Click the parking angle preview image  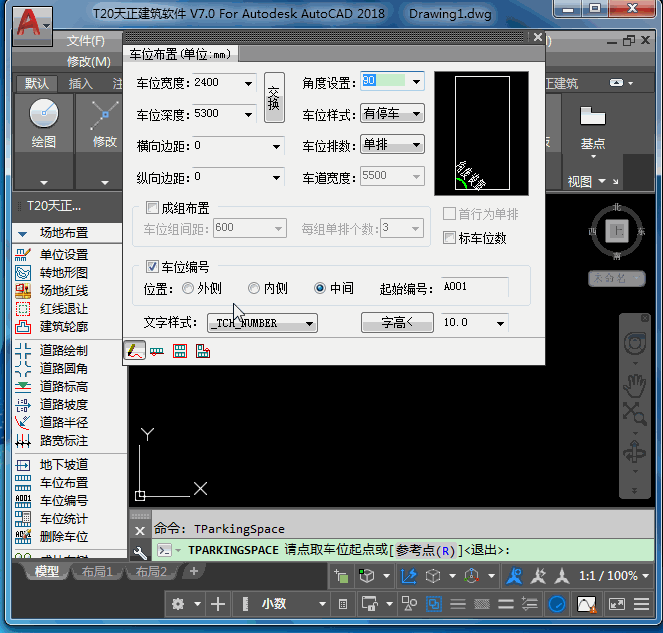481,133
